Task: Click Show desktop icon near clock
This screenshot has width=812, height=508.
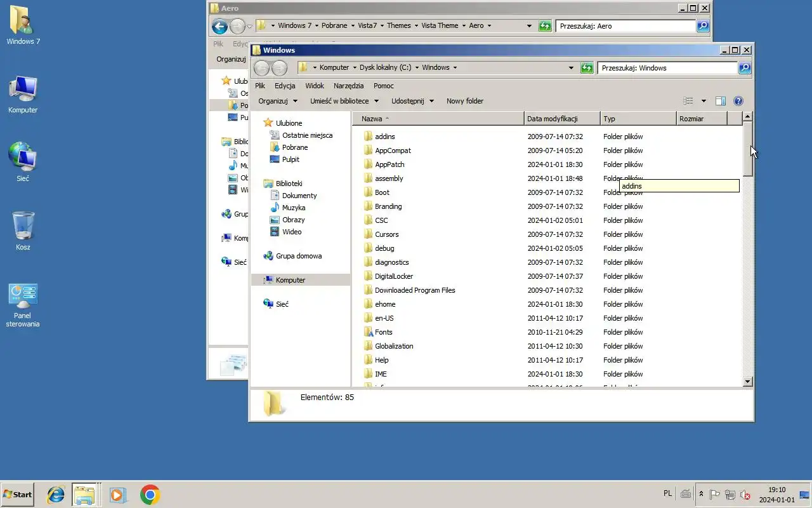Action: (804, 495)
